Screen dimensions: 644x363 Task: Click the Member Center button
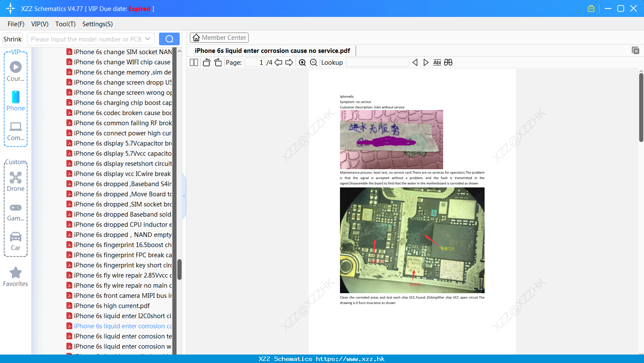tap(219, 38)
